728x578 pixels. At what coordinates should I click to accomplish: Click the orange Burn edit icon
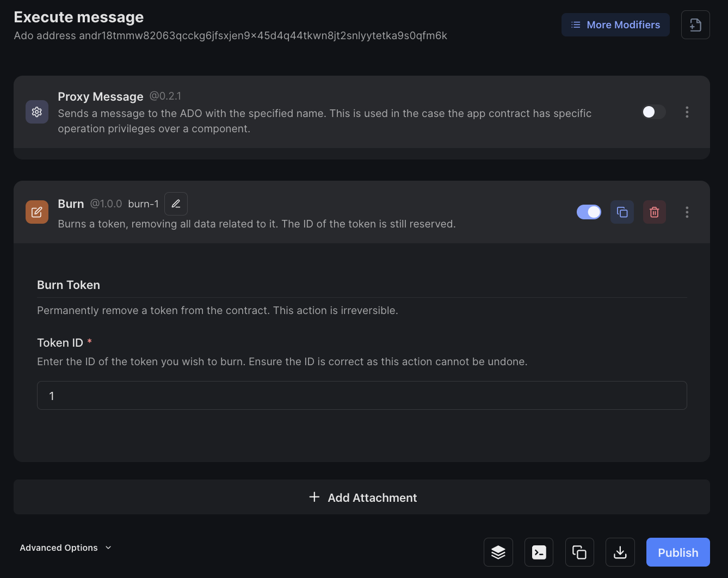click(x=37, y=212)
